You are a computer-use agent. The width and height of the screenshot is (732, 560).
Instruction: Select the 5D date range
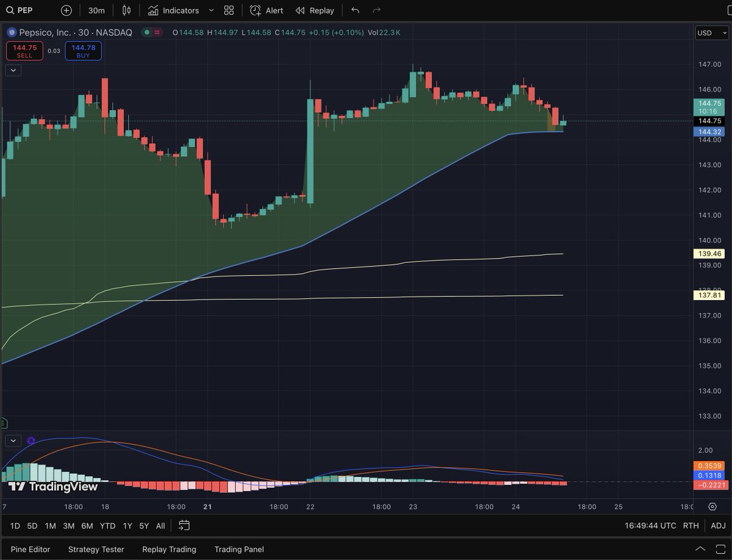(x=32, y=525)
